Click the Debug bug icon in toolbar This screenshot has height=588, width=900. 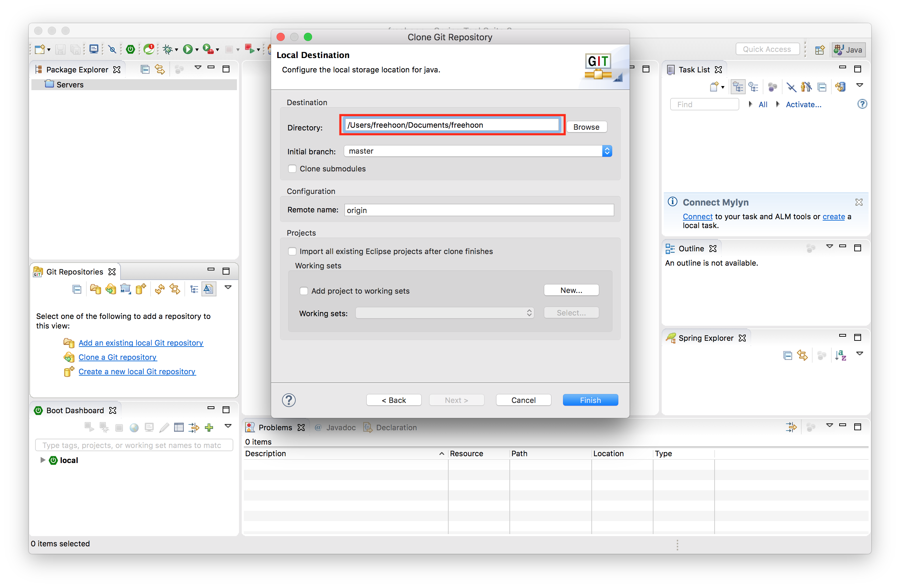pyautogui.click(x=168, y=49)
